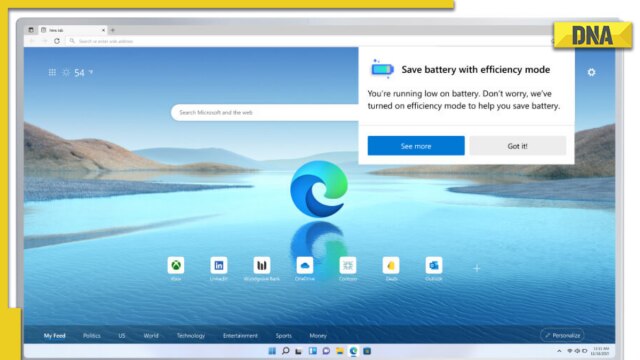Click the weather sun icon
This screenshot has width=640, height=360.
[66, 73]
